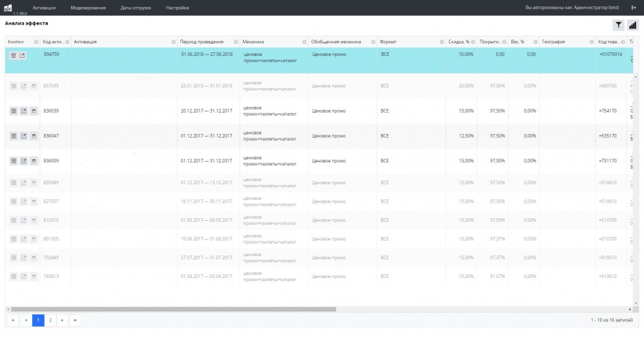Image resolution: width=644 pixels, height=339 pixels.
Task: Open column settings gear for Период проведения
Action: pos(236,42)
